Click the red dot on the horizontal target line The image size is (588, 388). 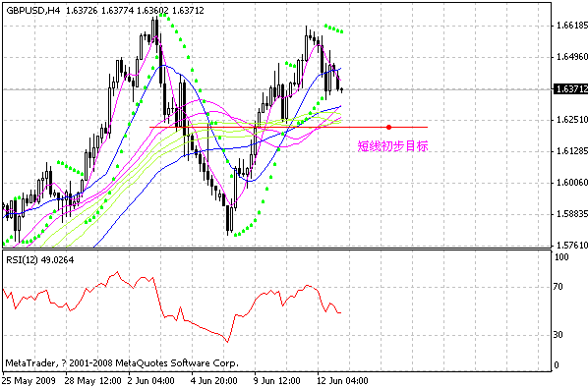click(x=388, y=128)
